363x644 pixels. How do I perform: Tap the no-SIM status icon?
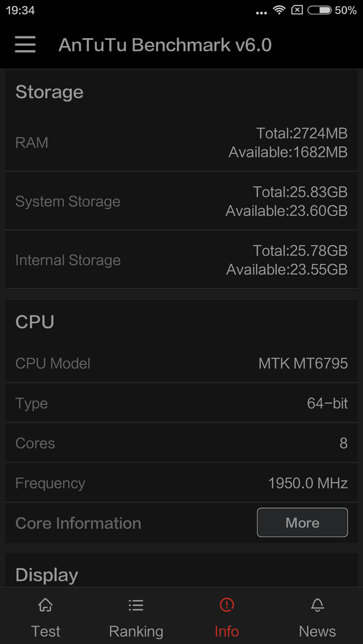[x=297, y=10]
